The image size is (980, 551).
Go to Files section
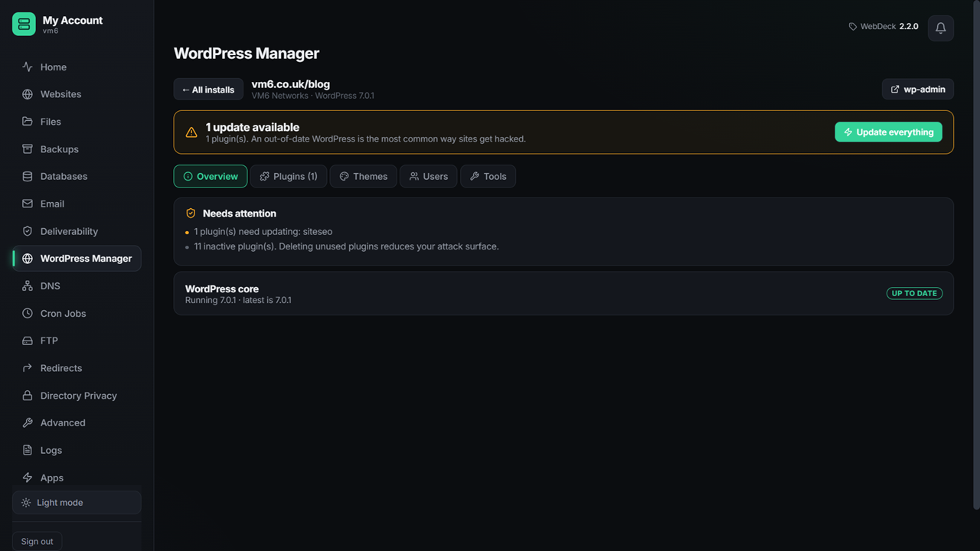(x=77, y=122)
